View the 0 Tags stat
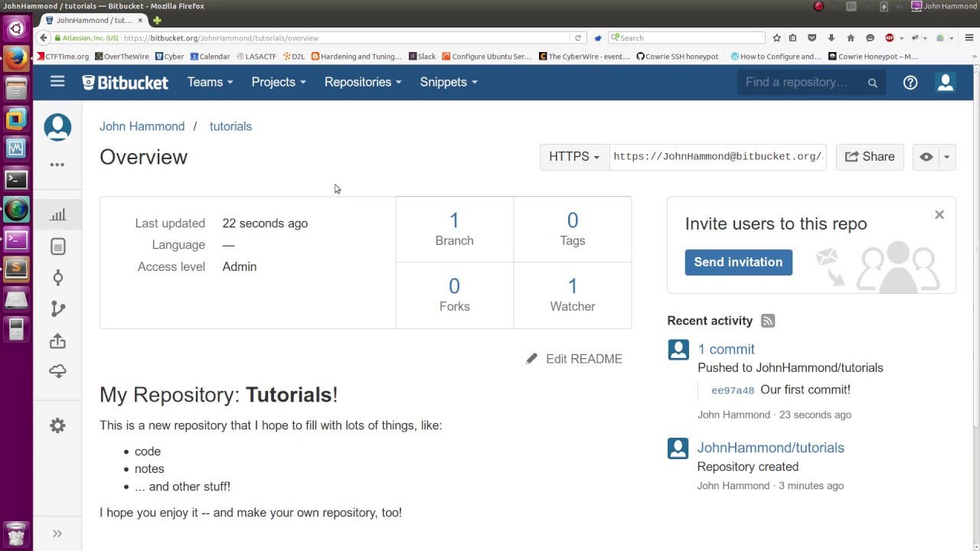This screenshot has width=980, height=551. point(572,230)
